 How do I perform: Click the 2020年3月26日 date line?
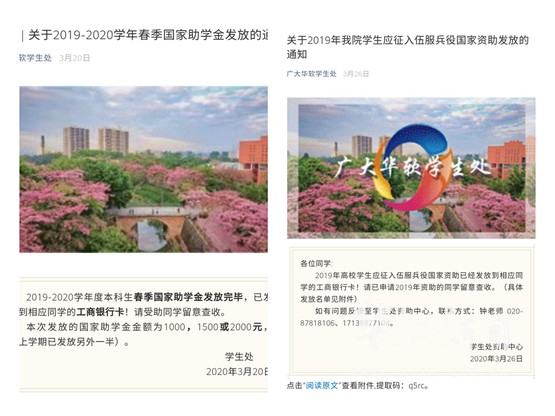(496, 359)
